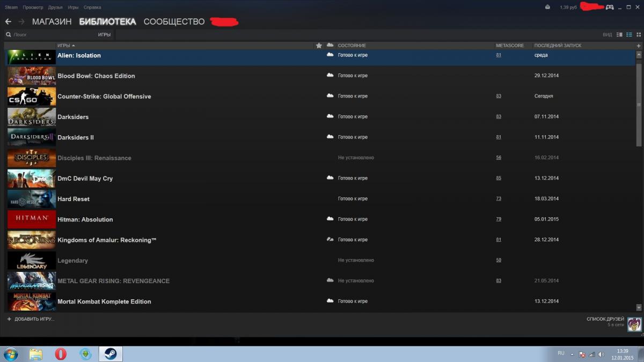Screen dimensions: 644x362
Task: Click the forward navigation arrow
Action: (x=21, y=21)
